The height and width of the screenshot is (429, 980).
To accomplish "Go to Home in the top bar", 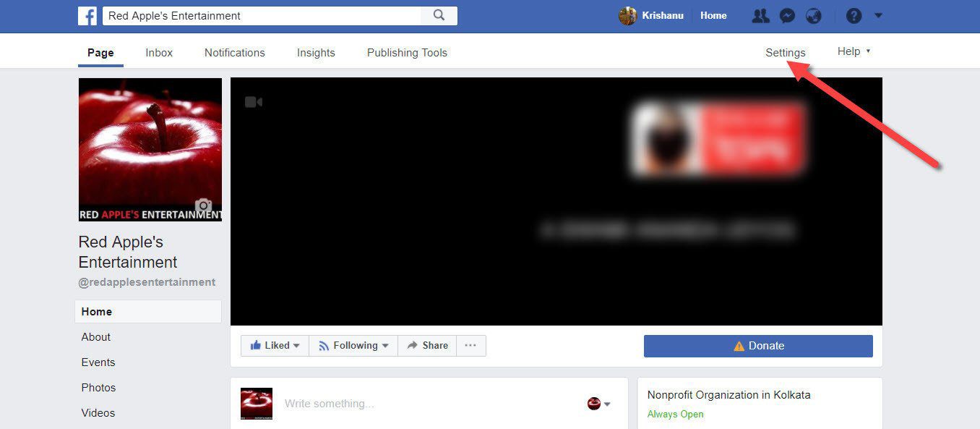I will coord(713,15).
